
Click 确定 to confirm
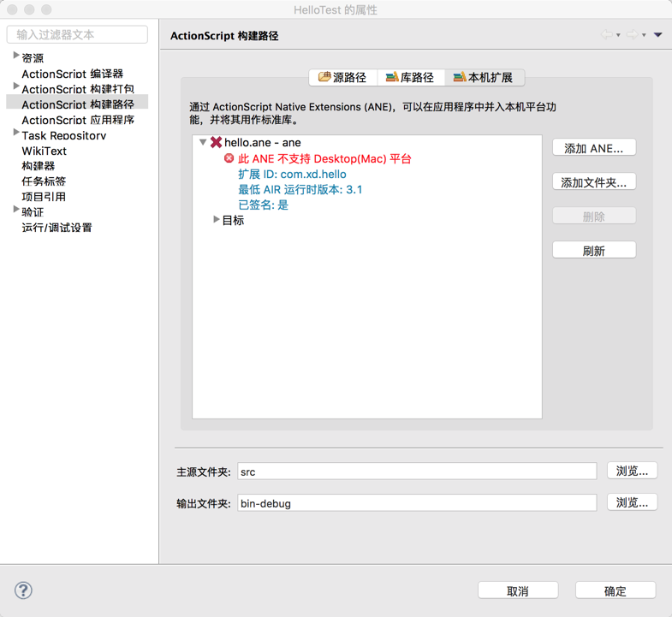(616, 590)
